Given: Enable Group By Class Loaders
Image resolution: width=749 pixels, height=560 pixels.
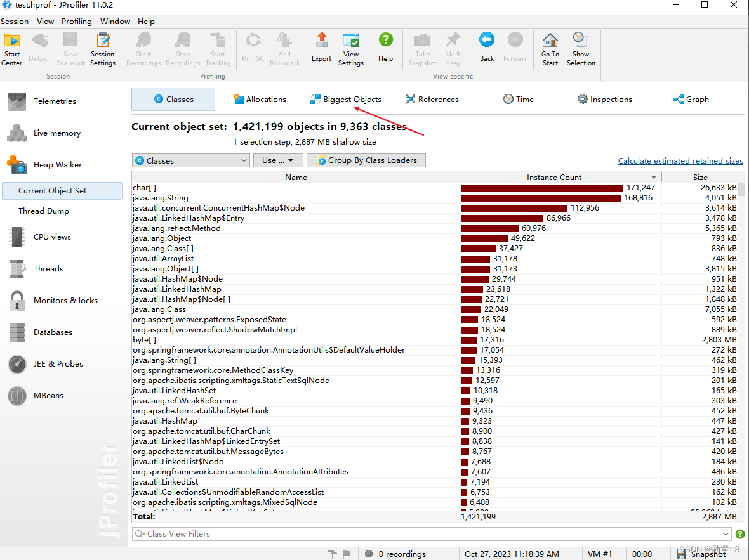Looking at the screenshot, I should coord(366,160).
